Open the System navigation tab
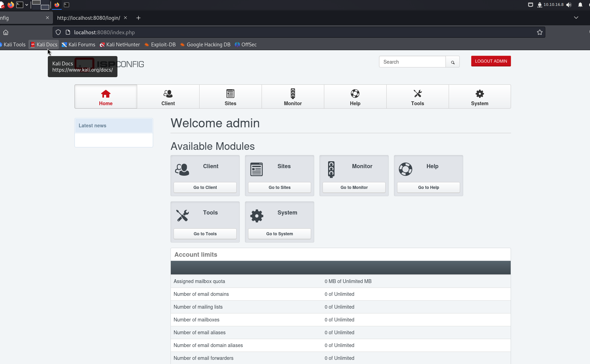The image size is (590, 364). point(479,97)
